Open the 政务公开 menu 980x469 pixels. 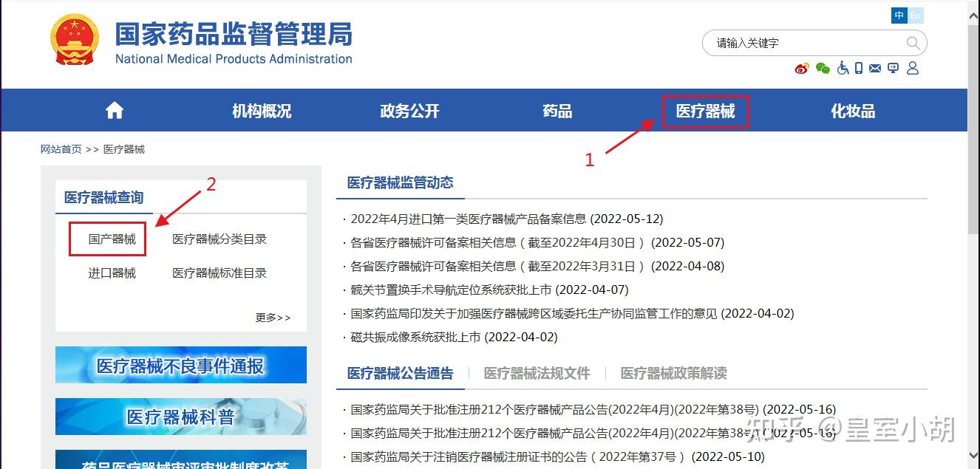(x=410, y=111)
